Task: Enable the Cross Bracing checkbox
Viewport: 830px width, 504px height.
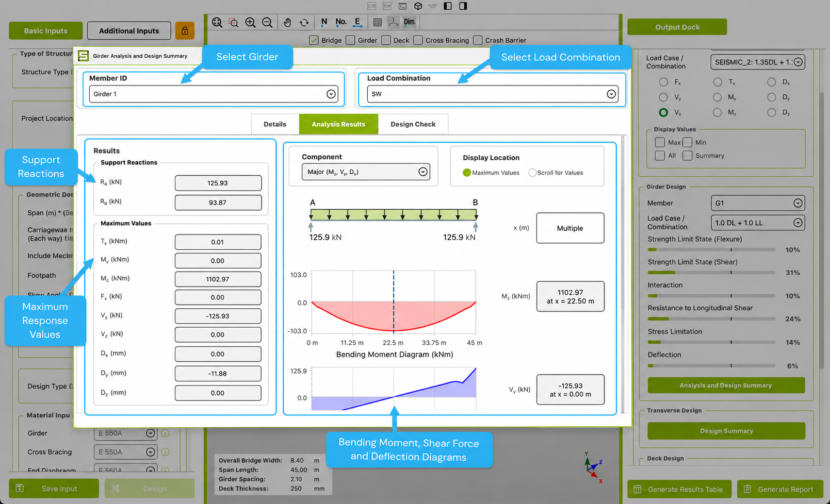Action: click(x=418, y=40)
